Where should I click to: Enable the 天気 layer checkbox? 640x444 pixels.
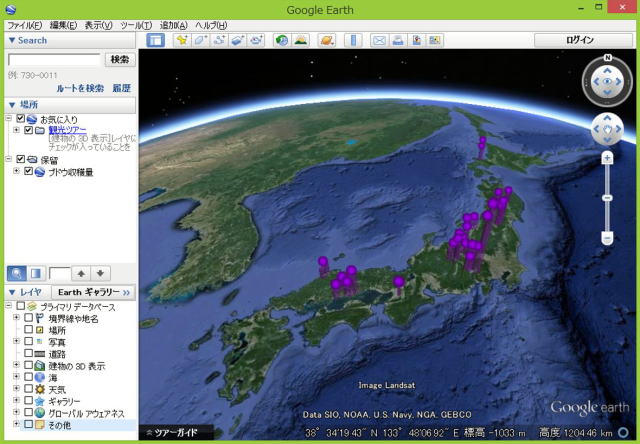tap(29, 388)
